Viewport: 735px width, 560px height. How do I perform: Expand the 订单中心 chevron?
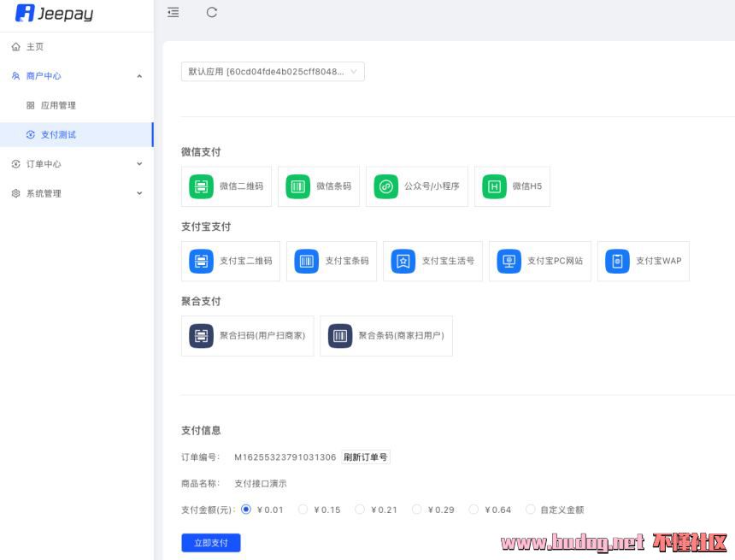139,164
